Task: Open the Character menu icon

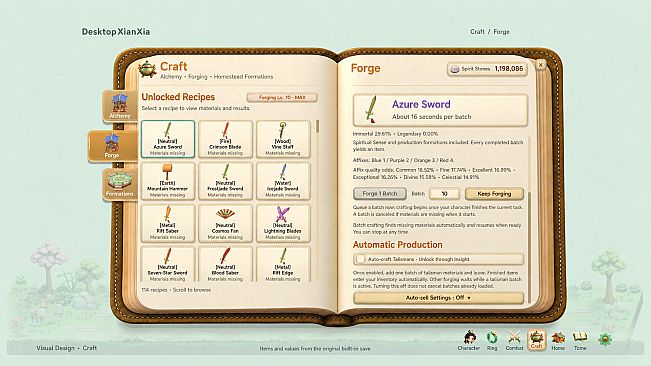Action: click(x=469, y=340)
